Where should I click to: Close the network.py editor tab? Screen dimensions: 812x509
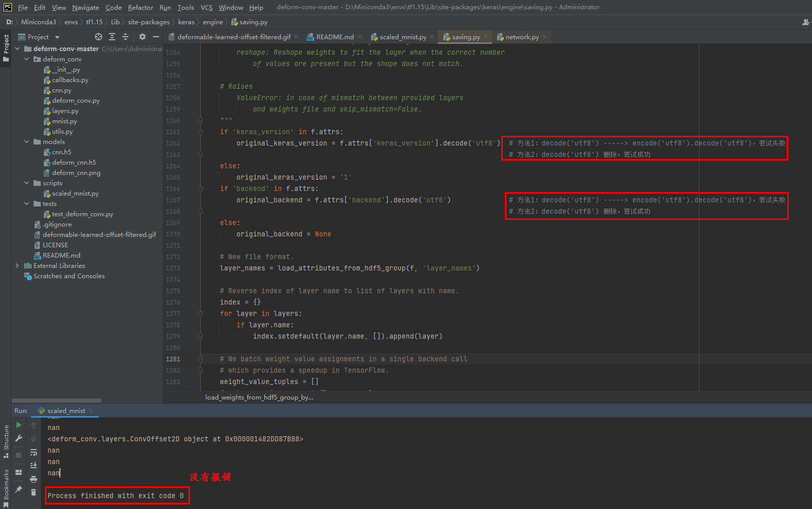545,37
